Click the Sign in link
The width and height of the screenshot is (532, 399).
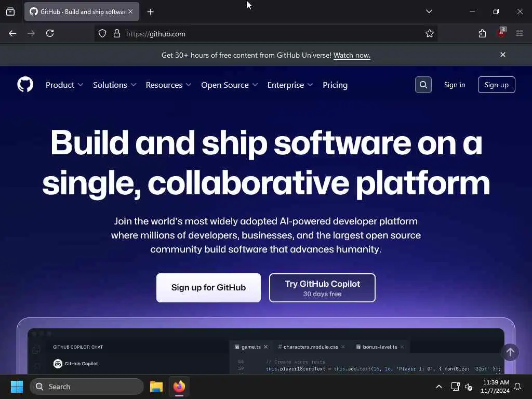(x=455, y=85)
